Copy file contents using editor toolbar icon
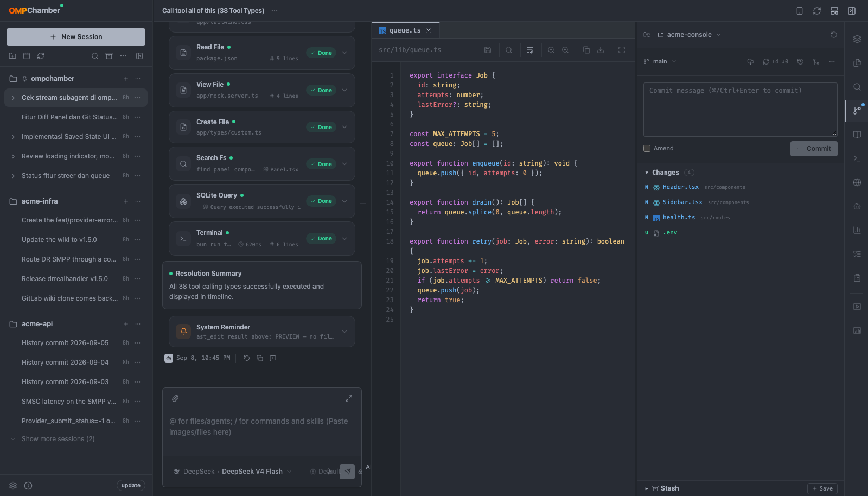This screenshot has height=496, width=868. (x=586, y=50)
